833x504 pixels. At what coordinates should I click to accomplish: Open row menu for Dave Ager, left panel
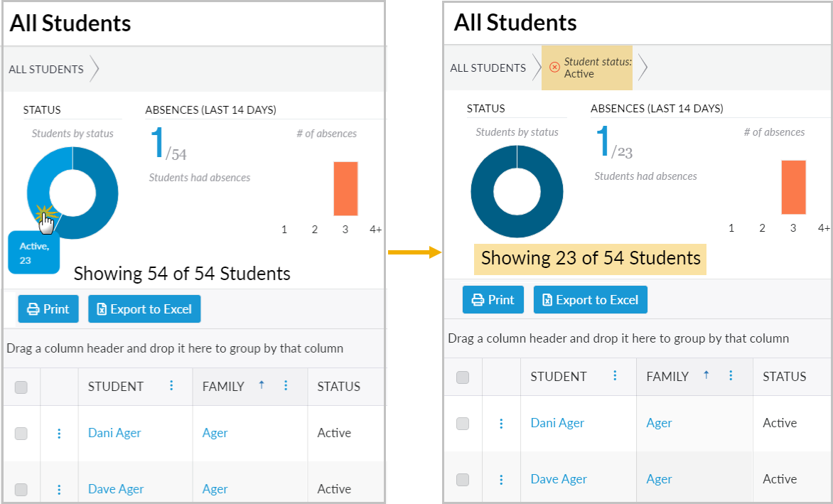click(x=59, y=489)
